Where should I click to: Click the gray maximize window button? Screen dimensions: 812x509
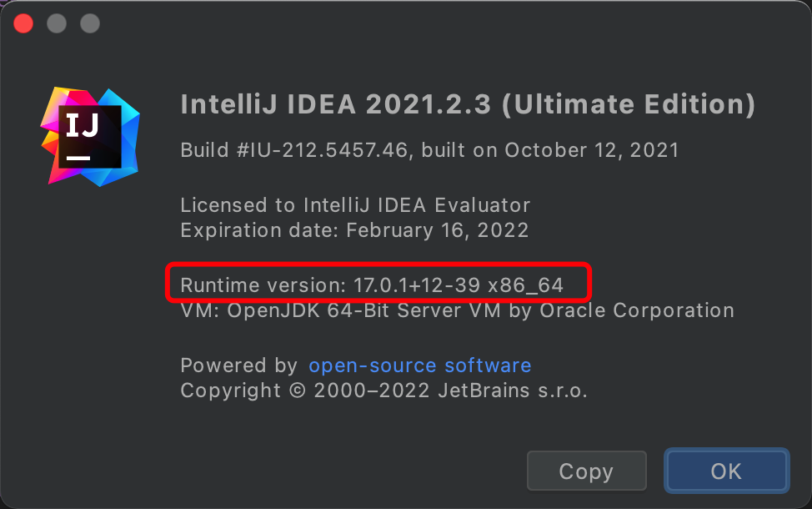90,23
